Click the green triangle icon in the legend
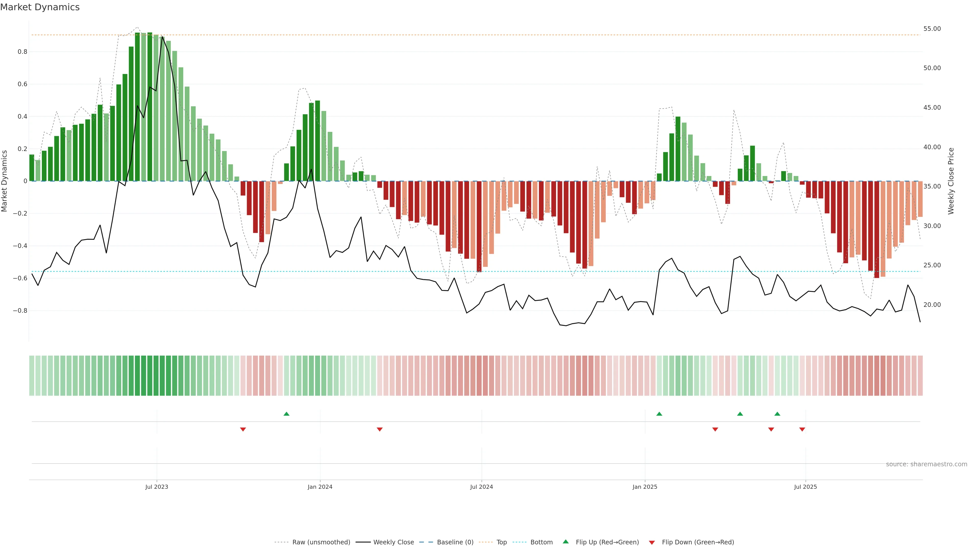 pyautogui.click(x=566, y=542)
